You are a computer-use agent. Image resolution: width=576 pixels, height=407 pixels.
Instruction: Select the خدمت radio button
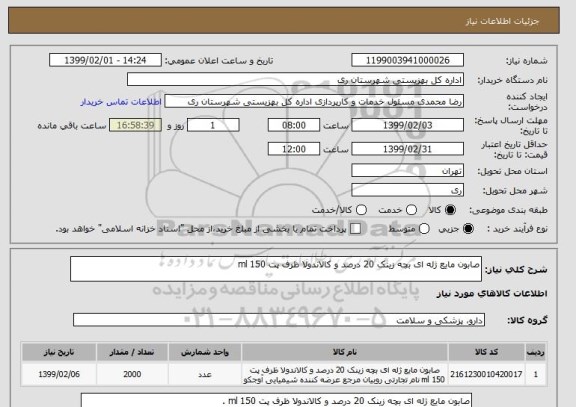[x=411, y=210]
